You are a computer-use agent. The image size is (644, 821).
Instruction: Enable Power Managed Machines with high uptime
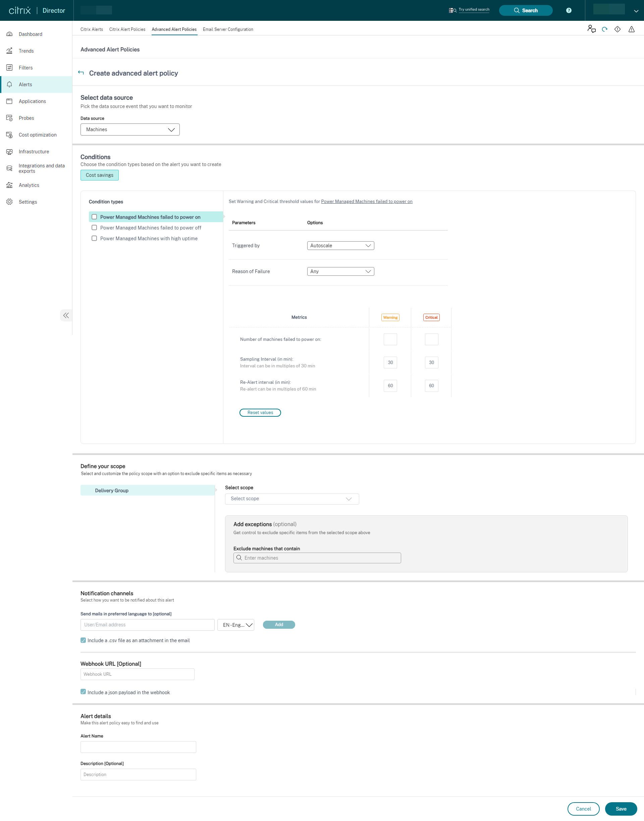coord(94,238)
